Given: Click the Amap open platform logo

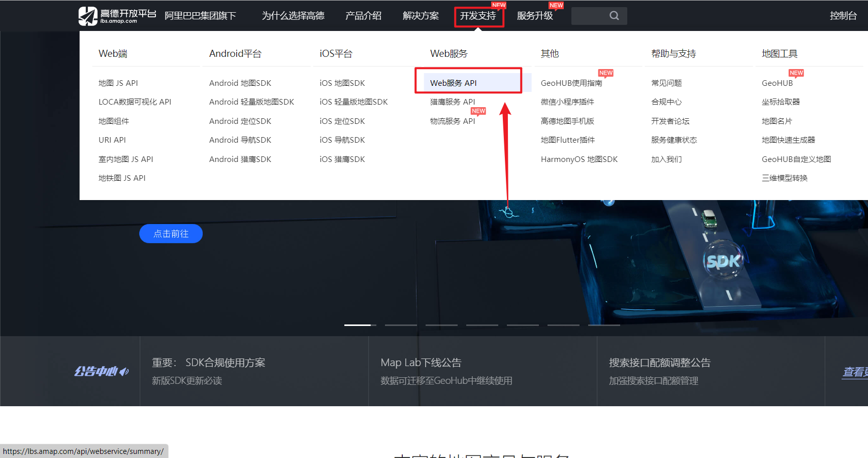Looking at the screenshot, I should pyautogui.click(x=117, y=16).
